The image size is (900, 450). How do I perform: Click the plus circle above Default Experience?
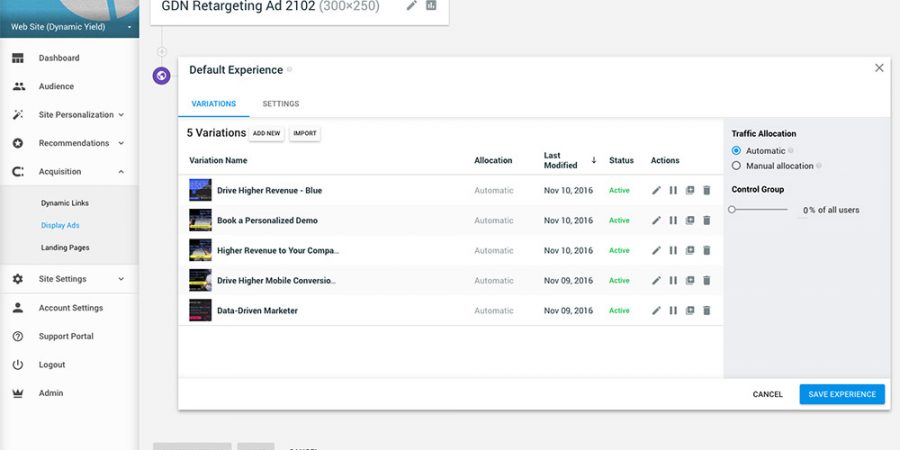click(162, 52)
